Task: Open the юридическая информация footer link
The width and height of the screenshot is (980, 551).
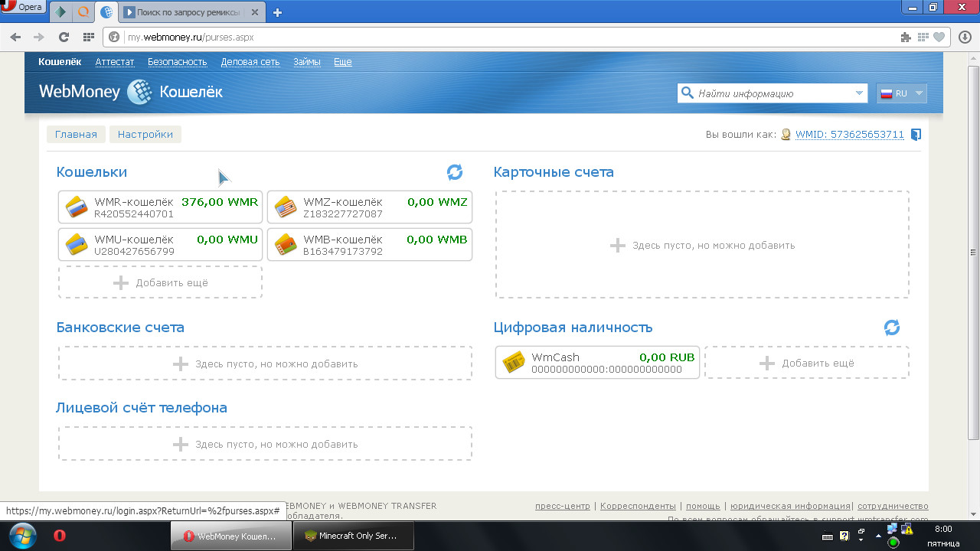Action: click(790, 506)
